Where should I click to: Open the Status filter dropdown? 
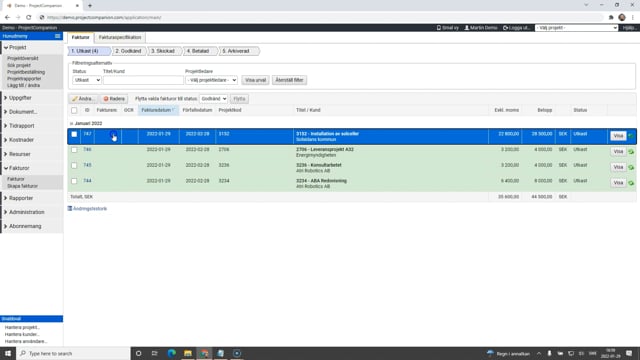coord(87,80)
